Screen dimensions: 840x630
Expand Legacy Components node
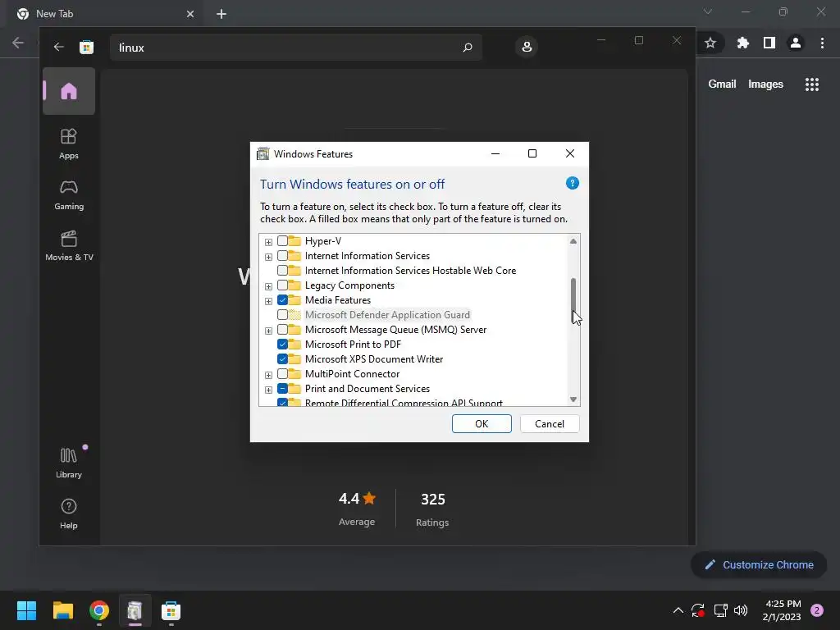point(268,286)
